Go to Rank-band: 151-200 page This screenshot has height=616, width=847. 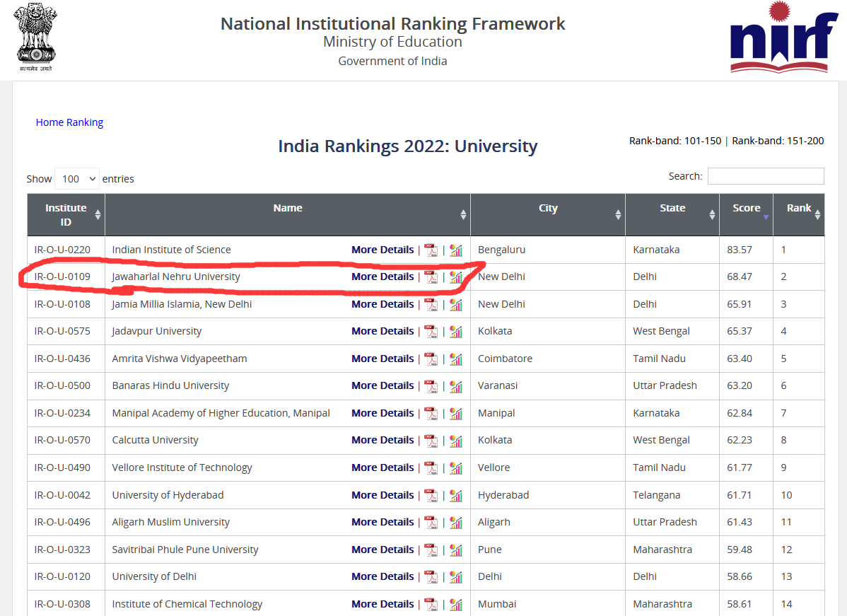(x=778, y=141)
